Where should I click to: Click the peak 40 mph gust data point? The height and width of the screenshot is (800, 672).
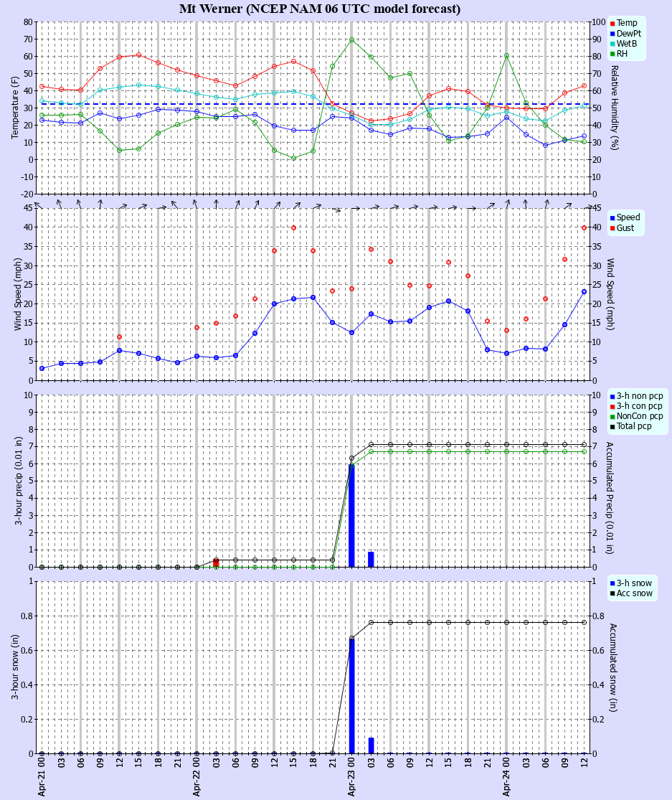[295, 228]
